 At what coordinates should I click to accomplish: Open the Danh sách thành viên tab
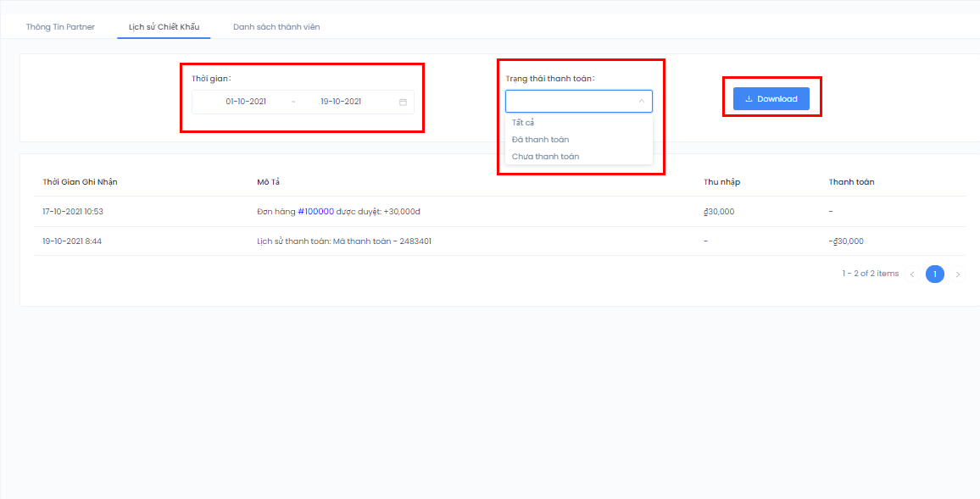[276, 27]
